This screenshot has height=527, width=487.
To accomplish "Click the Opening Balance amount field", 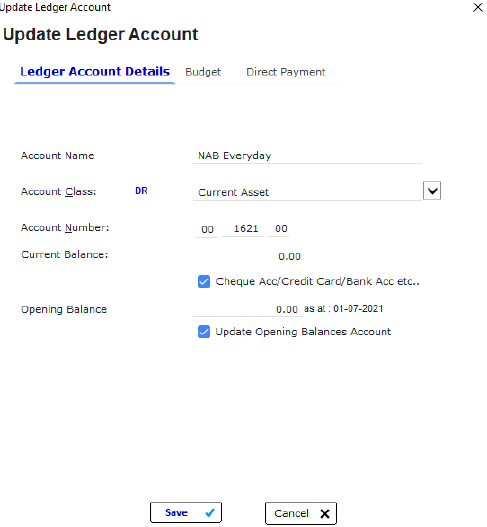I will coord(248,309).
